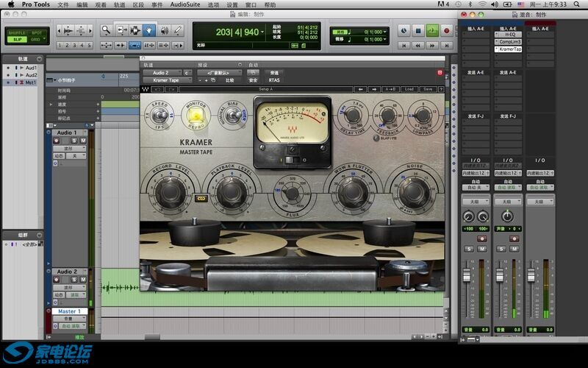588x368 pixels.
Task: Click the 比较 compare button
Action: tap(229, 80)
